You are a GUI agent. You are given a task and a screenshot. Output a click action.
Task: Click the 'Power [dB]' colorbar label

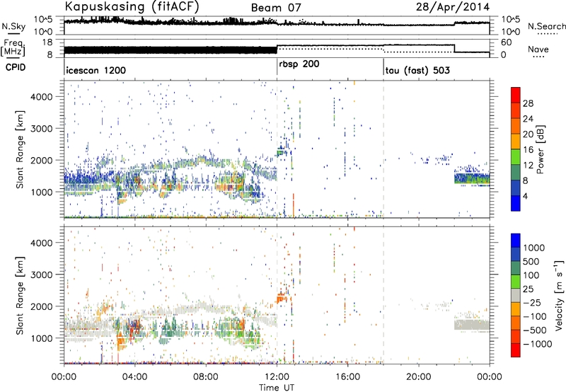point(540,149)
